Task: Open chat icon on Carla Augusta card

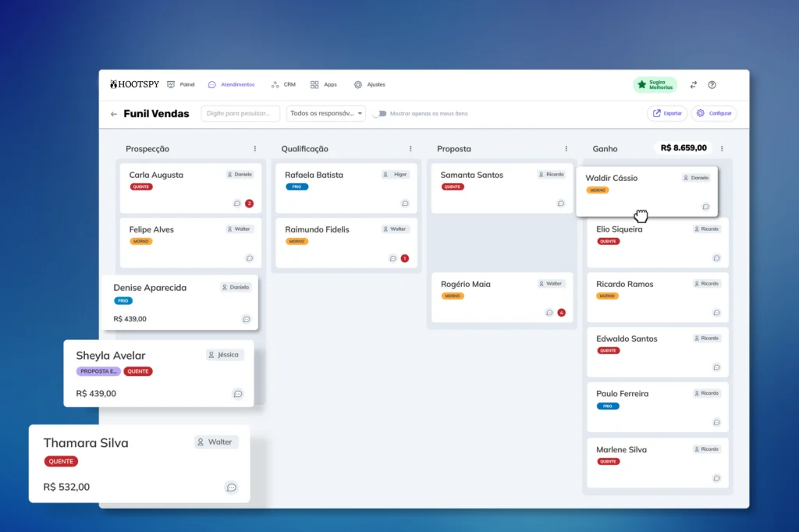Action: 237,204
